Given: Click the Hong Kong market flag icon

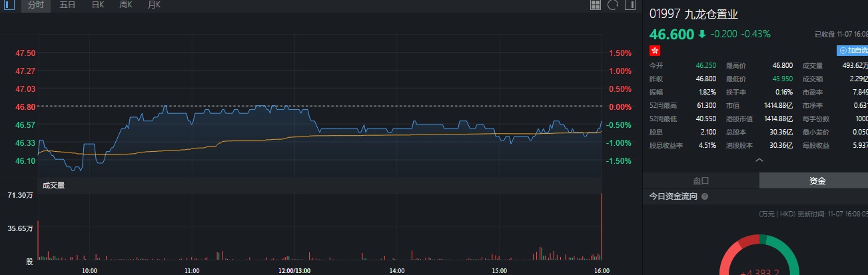Looking at the screenshot, I should click(655, 51).
